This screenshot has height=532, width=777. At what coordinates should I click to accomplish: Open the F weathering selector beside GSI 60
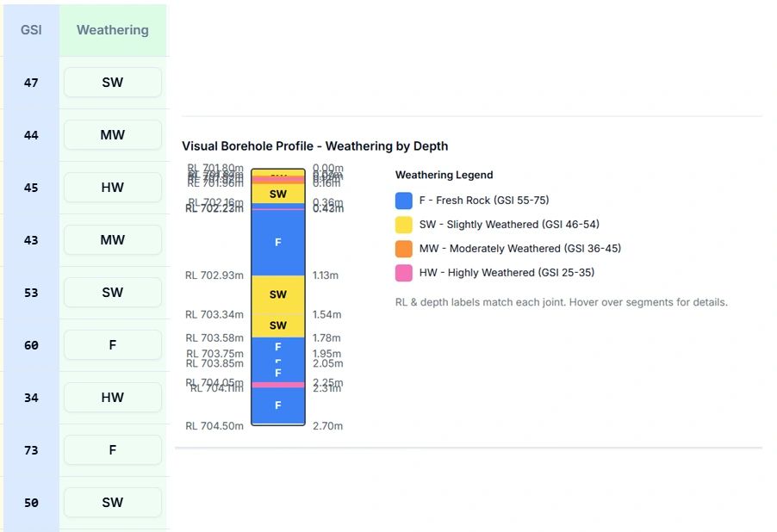point(113,345)
